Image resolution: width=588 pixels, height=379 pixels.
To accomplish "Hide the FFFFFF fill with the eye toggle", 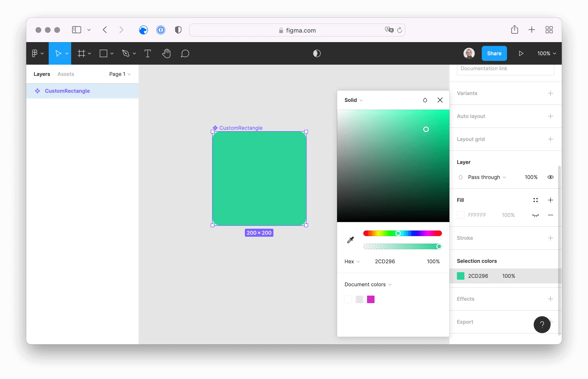I will 536,215.
